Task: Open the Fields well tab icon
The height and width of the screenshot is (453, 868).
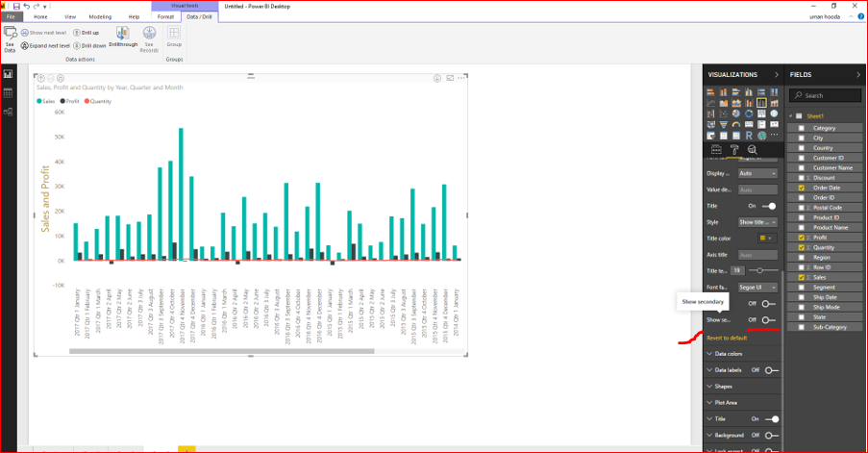Action: tap(716, 149)
